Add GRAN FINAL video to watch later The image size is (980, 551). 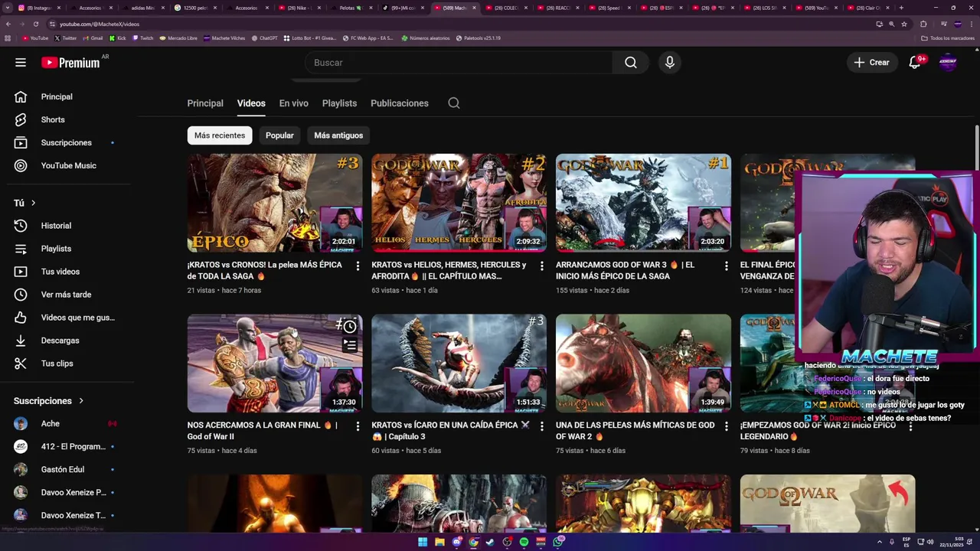tap(350, 327)
